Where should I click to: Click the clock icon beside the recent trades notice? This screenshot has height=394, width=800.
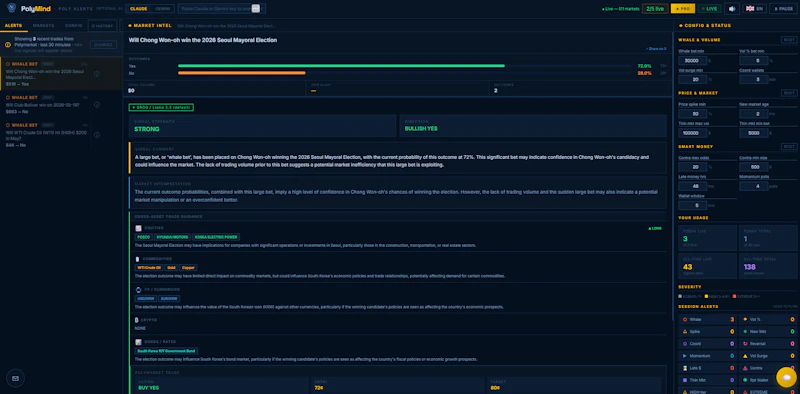8,45
